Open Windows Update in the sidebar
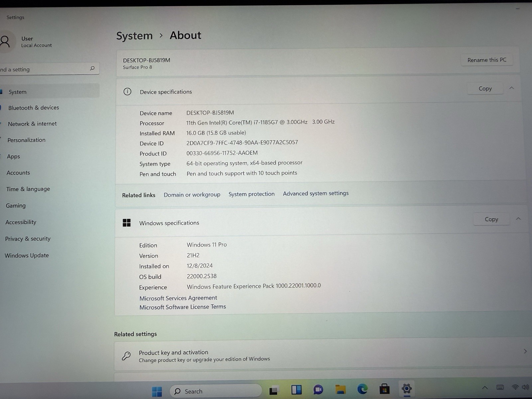The height and width of the screenshot is (399, 532). (x=27, y=255)
